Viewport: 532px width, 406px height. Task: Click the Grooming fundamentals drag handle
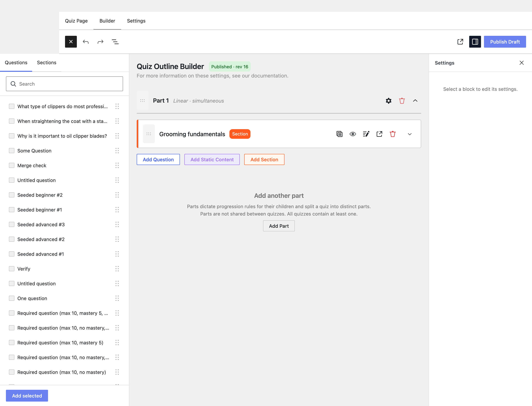pos(149,134)
